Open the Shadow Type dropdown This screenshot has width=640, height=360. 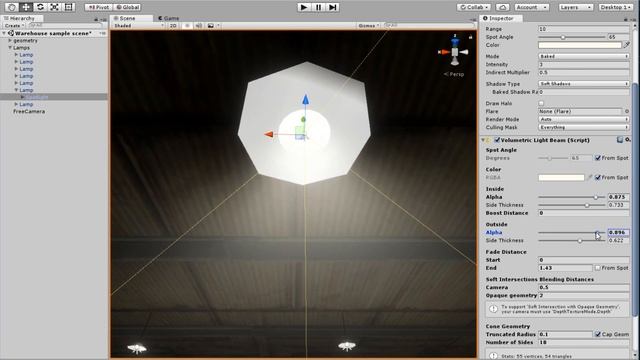(x=584, y=84)
